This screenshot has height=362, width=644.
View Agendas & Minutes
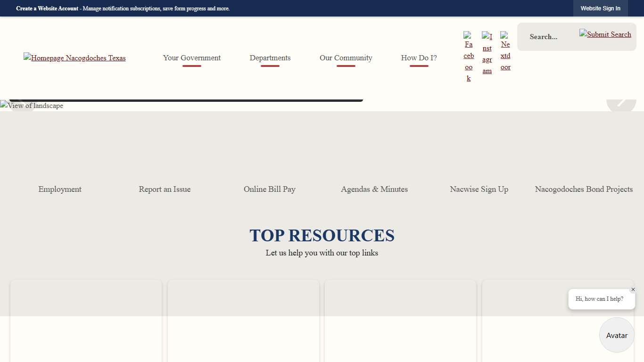(x=374, y=189)
